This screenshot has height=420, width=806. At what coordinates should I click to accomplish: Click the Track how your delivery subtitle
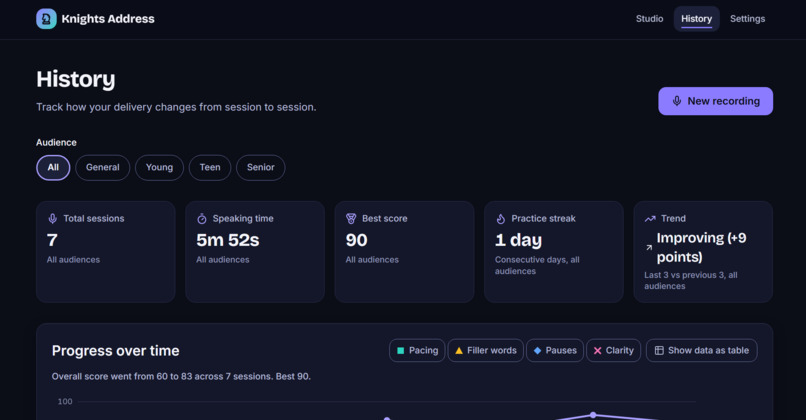coord(176,107)
